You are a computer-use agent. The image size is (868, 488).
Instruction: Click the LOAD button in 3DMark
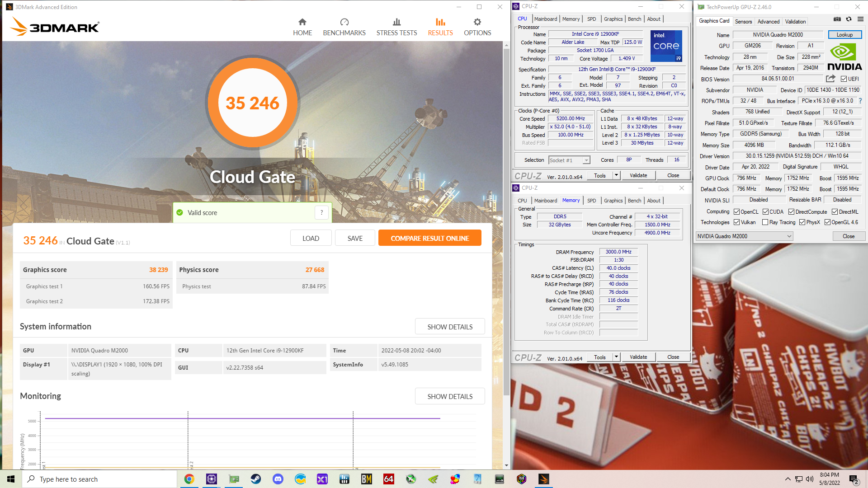[x=311, y=238]
